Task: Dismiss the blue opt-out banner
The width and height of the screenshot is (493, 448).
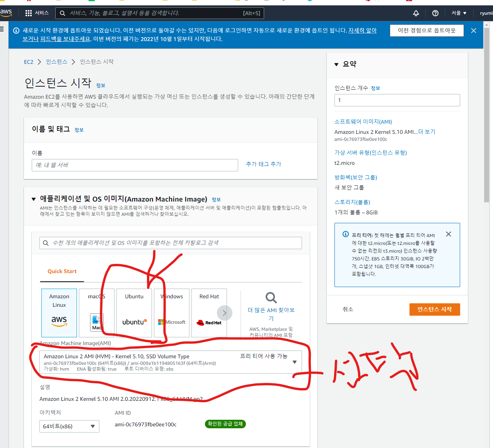Action: tap(474, 31)
